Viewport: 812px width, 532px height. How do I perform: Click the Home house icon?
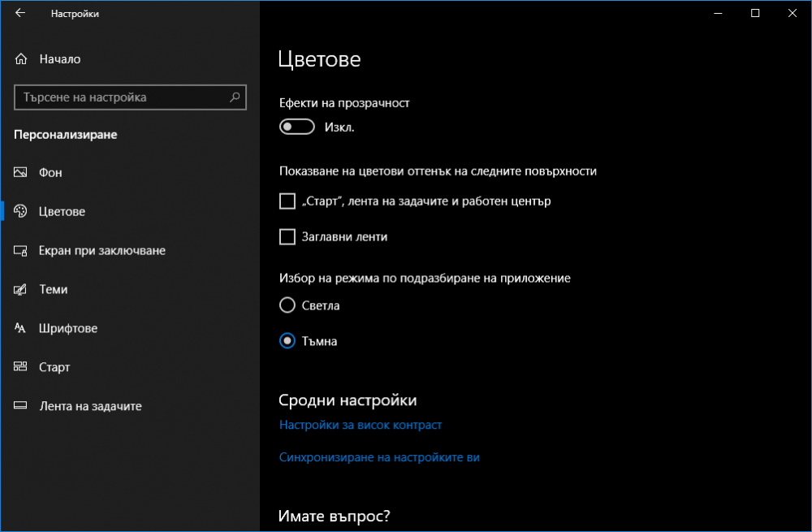(21, 59)
